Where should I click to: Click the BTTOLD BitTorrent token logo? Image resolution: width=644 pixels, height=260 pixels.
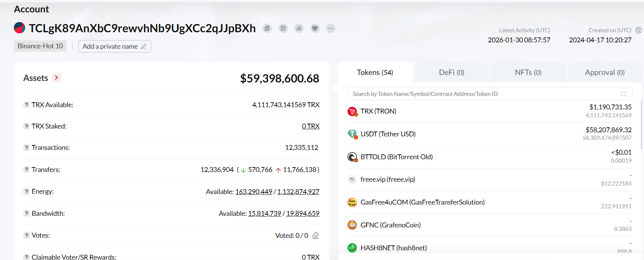tap(352, 157)
